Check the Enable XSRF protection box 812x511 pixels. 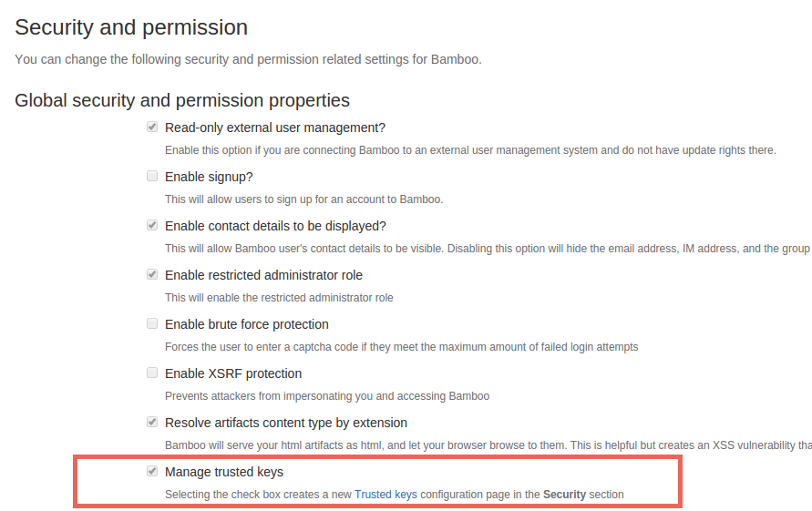pyautogui.click(x=151, y=373)
